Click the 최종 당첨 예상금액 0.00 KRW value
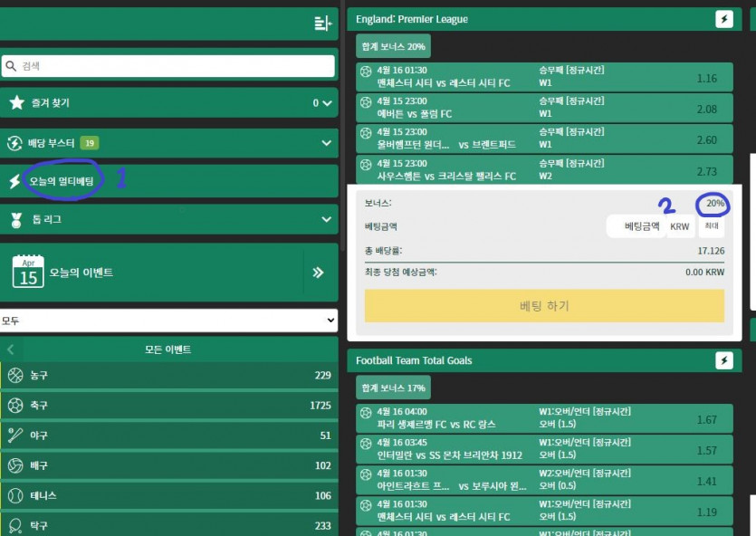Viewport: 756px width, 536px height. [705, 273]
